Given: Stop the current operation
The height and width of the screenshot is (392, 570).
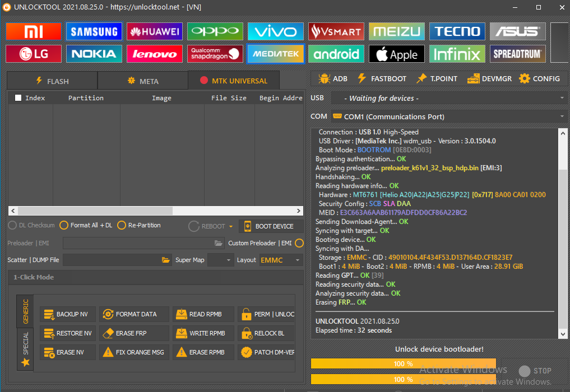Looking at the screenshot, I should tap(535, 371).
